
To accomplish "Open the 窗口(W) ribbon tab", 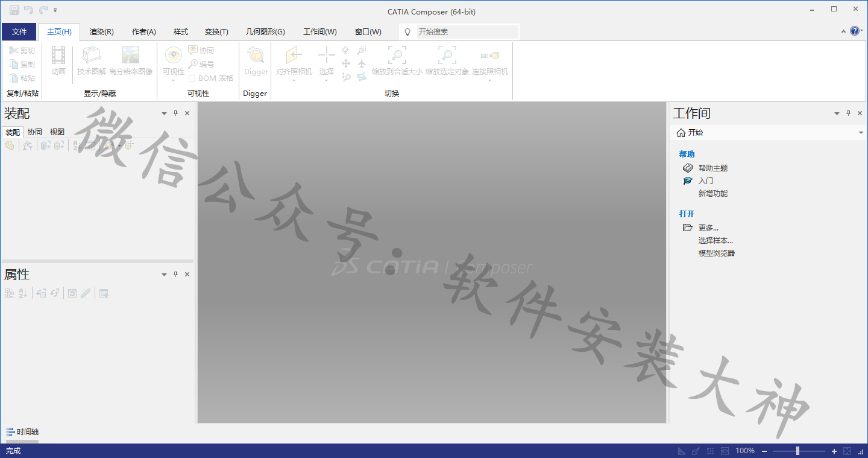I will coord(368,32).
